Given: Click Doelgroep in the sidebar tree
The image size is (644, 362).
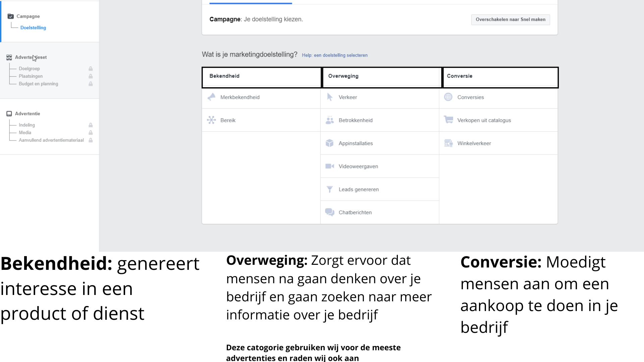Looking at the screenshot, I should point(29,69).
